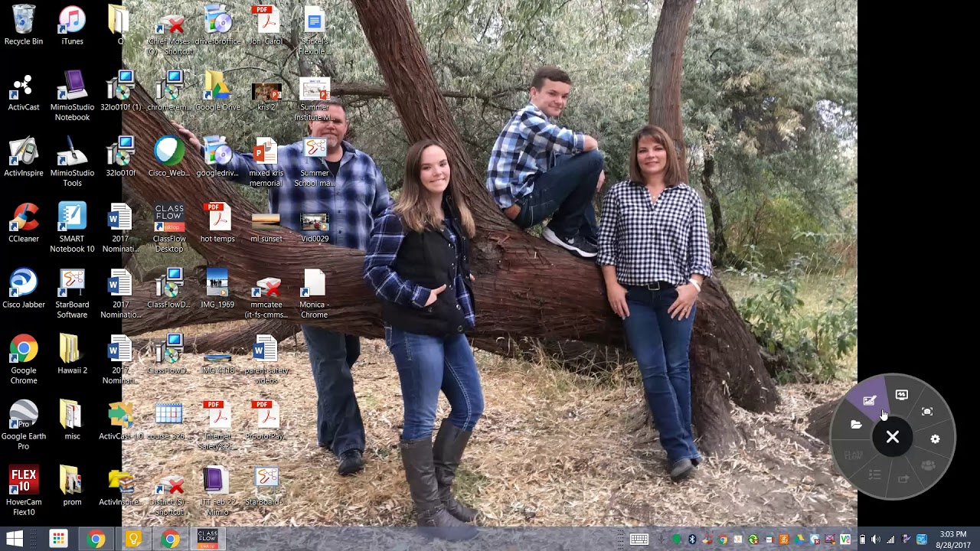This screenshot has height=551, width=980.
Task: Open the prom folder on desktop
Action: [x=72, y=487]
